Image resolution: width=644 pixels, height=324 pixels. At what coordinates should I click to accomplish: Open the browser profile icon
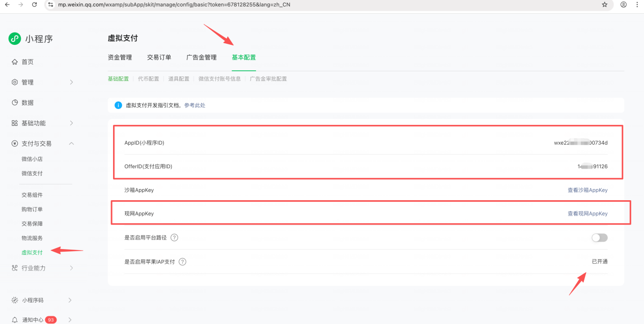pos(624,5)
